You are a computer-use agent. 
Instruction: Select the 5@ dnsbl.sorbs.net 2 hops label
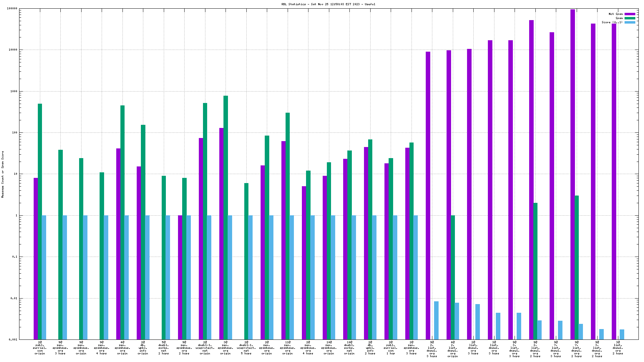point(164,348)
